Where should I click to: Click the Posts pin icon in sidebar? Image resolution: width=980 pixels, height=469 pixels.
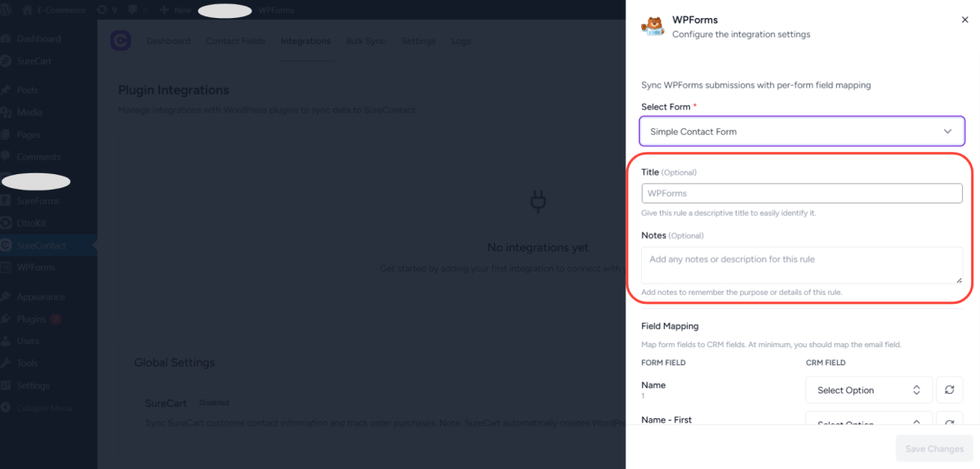7,90
